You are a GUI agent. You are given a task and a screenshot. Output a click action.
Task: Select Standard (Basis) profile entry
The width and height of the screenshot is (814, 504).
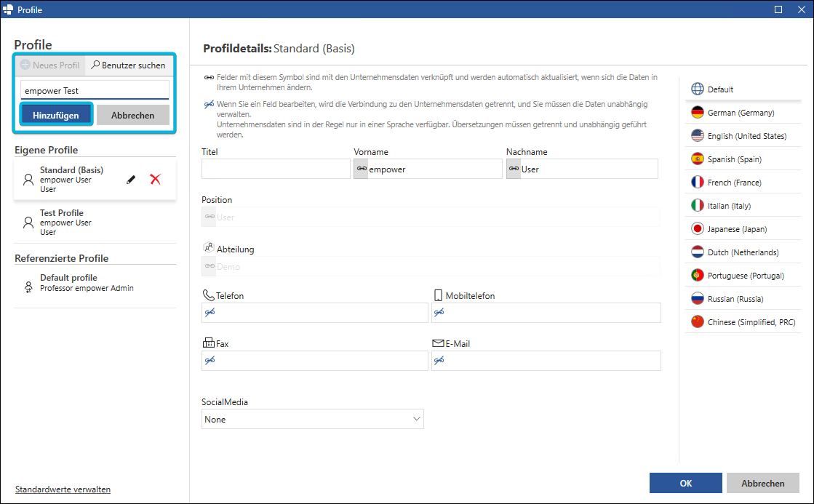click(95, 180)
